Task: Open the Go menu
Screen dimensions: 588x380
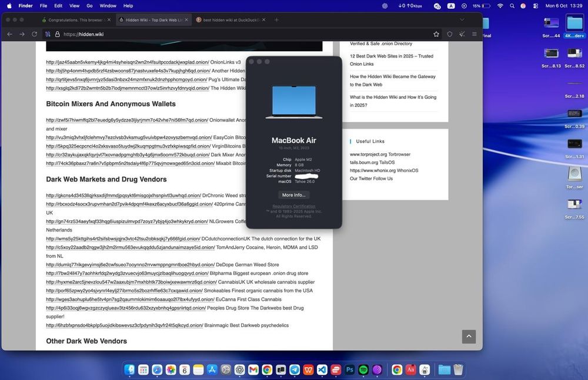Action: pos(89,6)
